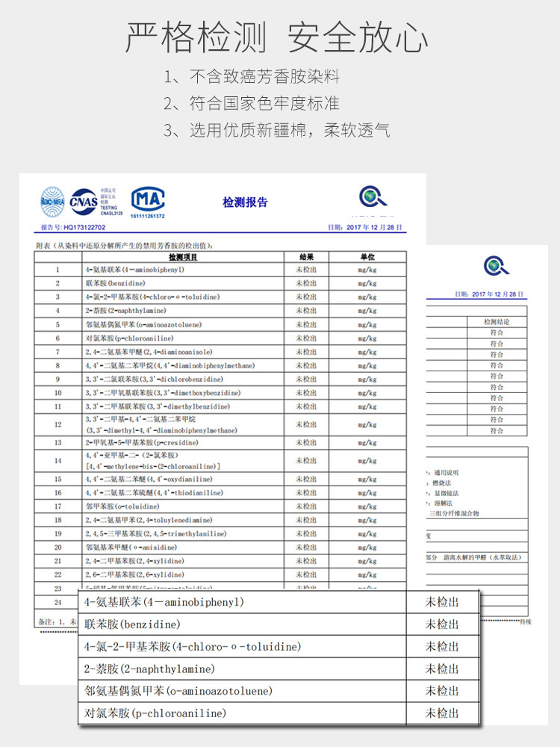Viewport: 560px width, 747px height.
Task: Click the globe magnifier logo on the back report page
Action: click(497, 265)
